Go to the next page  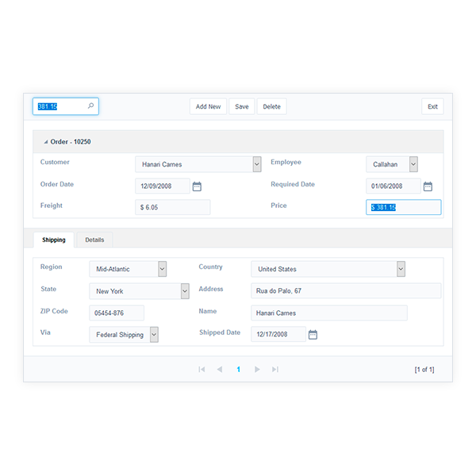(x=257, y=370)
